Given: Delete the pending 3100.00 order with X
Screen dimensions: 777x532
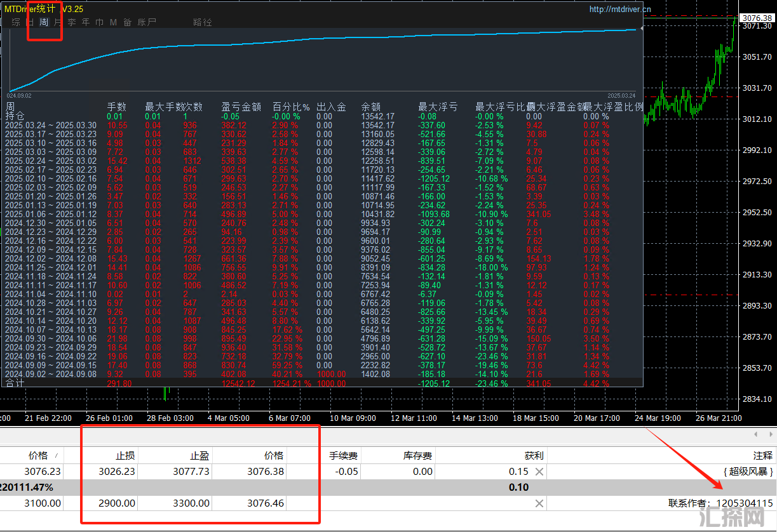Looking at the screenshot, I should (539, 503).
